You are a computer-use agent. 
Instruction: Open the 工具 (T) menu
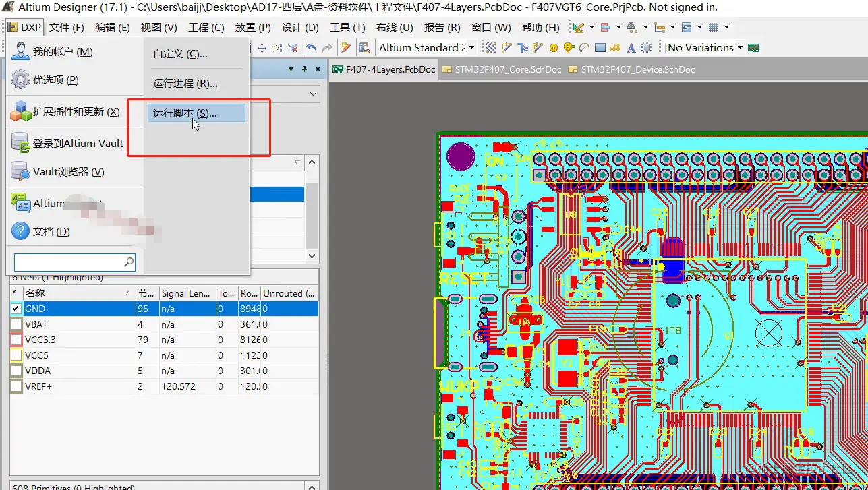347,28
